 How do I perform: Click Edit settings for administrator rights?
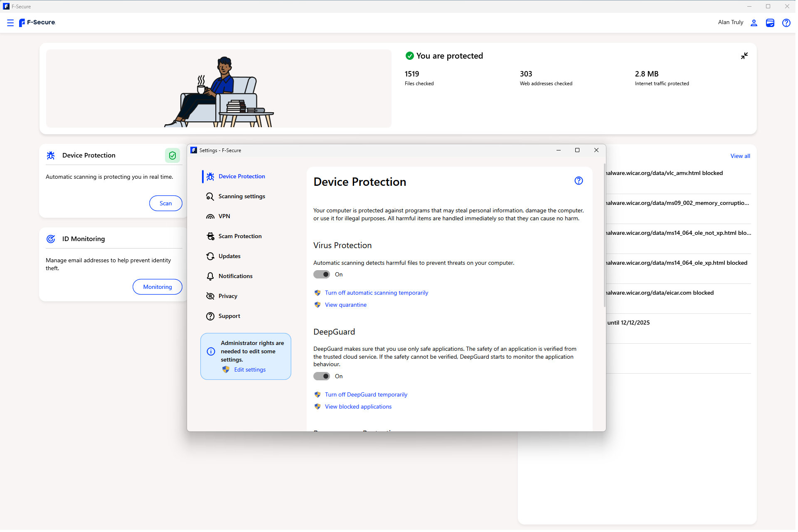pyautogui.click(x=249, y=369)
